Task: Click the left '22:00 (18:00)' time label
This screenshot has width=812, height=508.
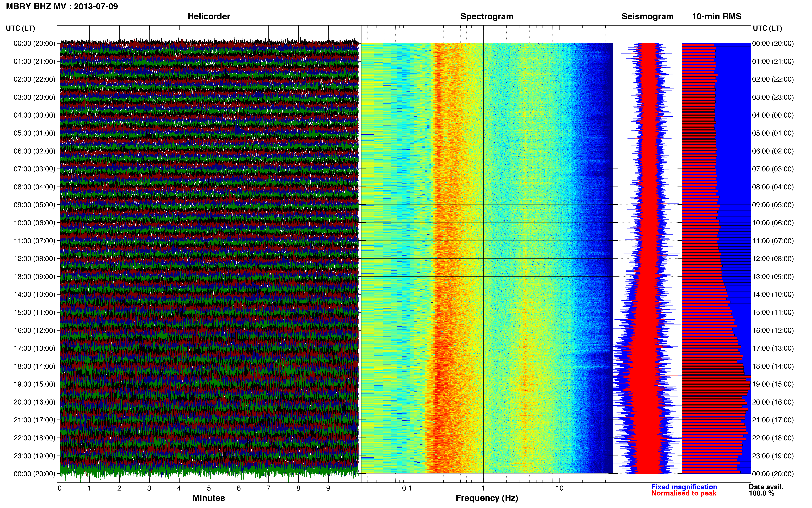Action: 34,438
